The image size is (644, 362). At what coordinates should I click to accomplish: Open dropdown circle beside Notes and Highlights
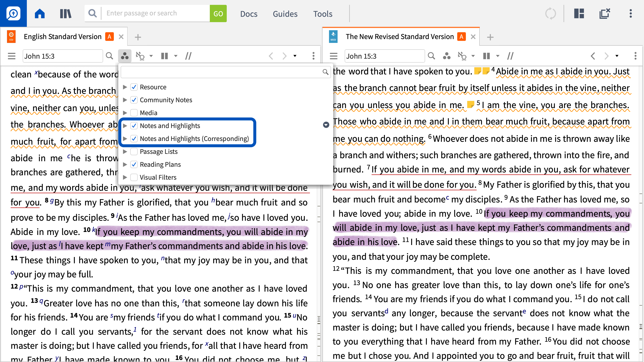pyautogui.click(x=326, y=125)
